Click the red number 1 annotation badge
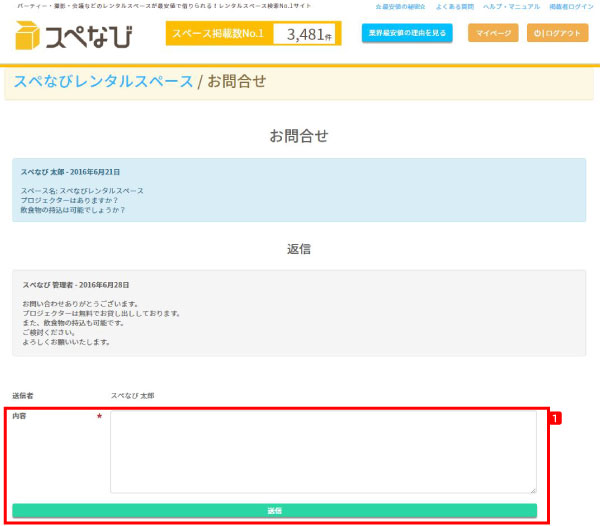600x526 pixels. click(x=557, y=418)
